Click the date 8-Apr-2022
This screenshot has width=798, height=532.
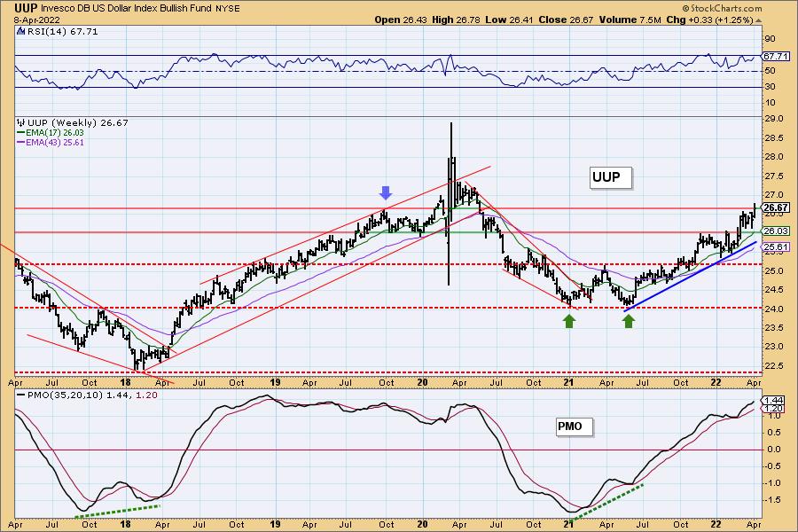pos(36,20)
